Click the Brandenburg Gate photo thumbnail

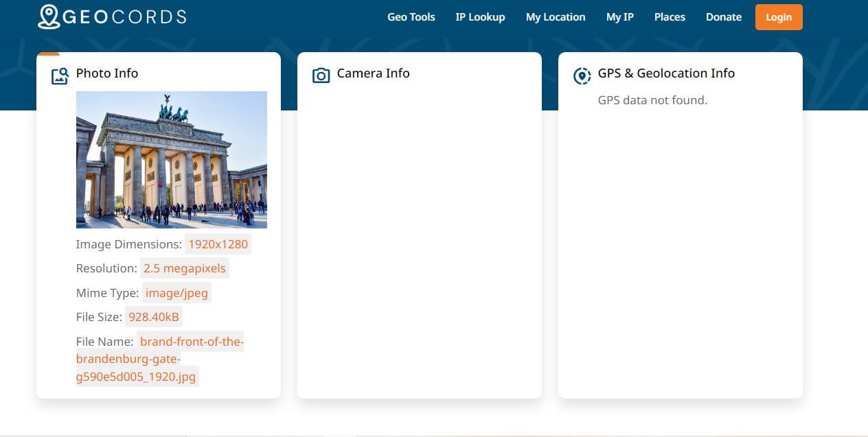(x=171, y=159)
